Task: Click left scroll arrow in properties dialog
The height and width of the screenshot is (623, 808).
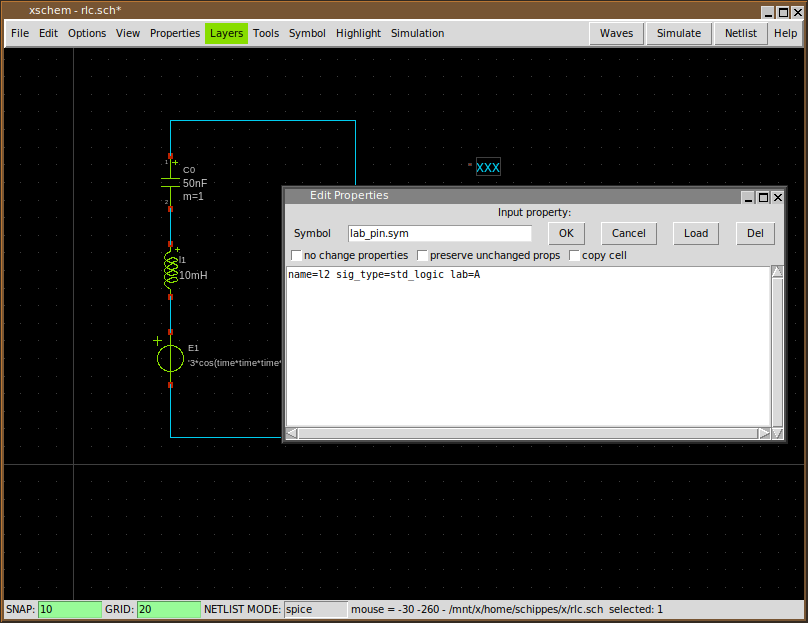Action: [x=292, y=433]
